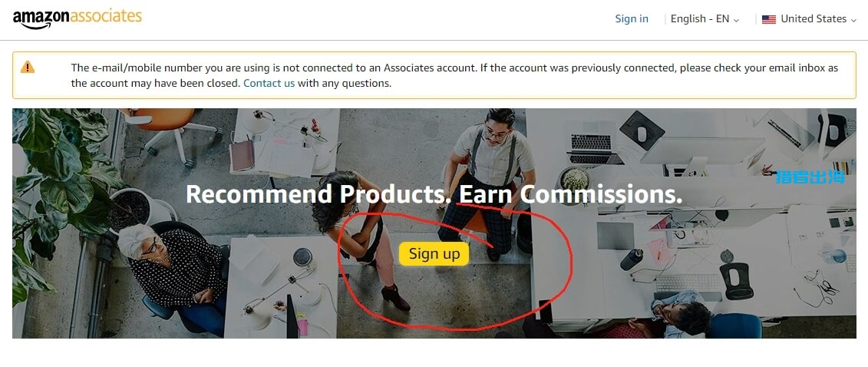The height and width of the screenshot is (367, 868).
Task: Click the Sign in link
Action: (632, 19)
